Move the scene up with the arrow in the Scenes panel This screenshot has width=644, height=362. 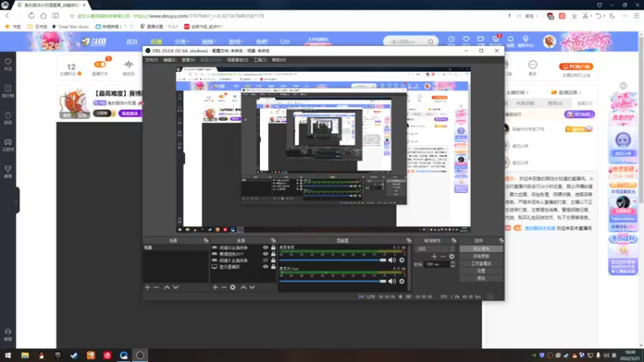(x=167, y=287)
